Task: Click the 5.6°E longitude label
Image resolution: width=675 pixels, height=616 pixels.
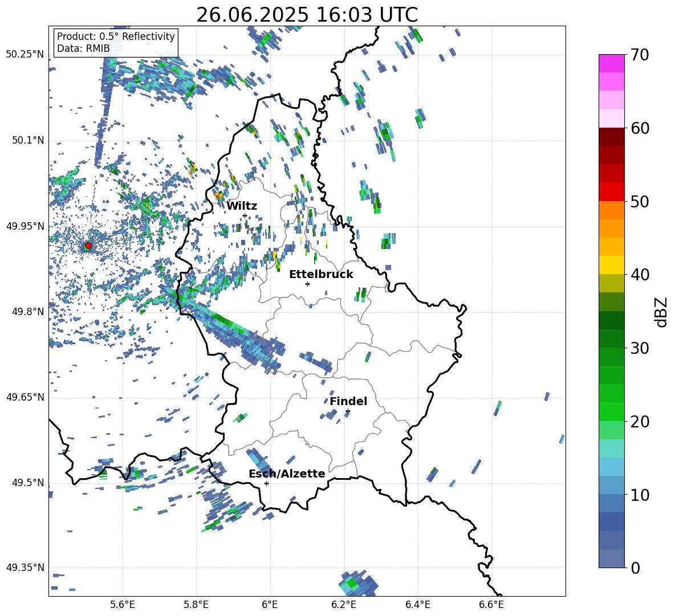Action: point(122,605)
